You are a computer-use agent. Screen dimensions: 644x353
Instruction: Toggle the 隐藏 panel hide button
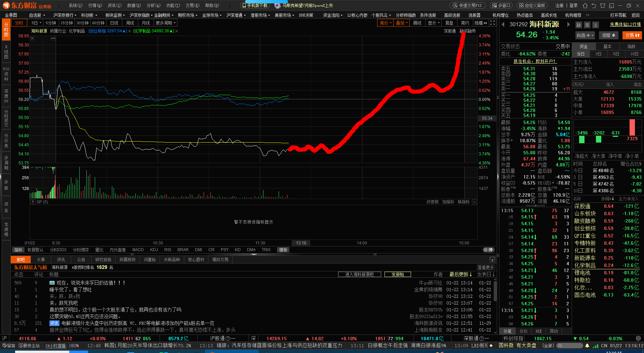point(481,23)
